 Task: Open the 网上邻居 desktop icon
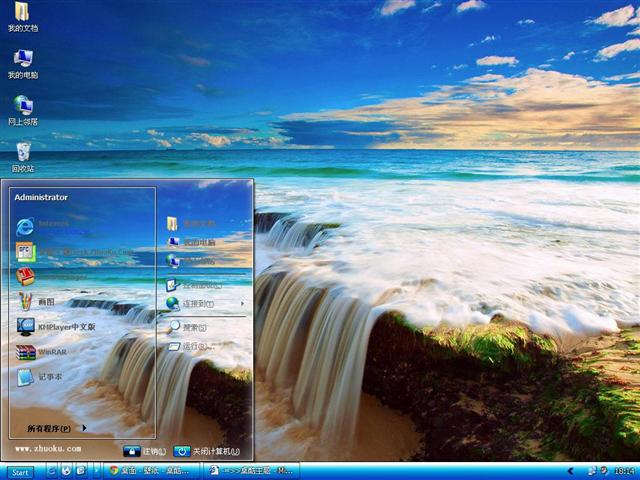pos(22,106)
